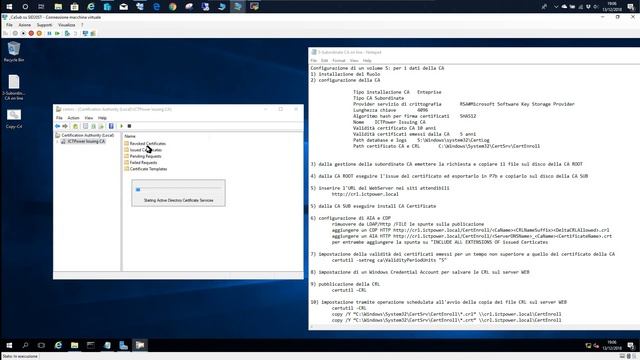Click the Back arrow in the certsrv toolbar
Screen dimensions: 640x360
(58, 126)
